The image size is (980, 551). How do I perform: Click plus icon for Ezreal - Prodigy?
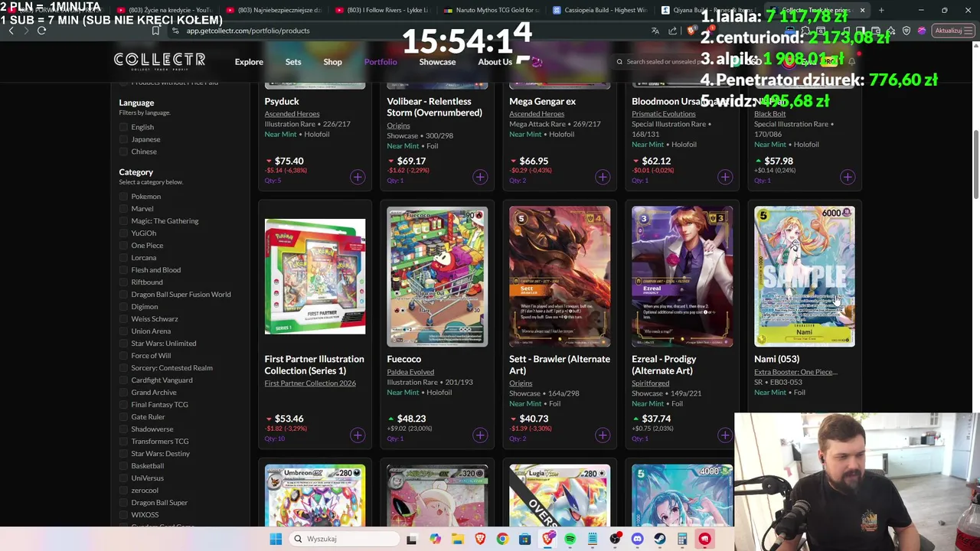(725, 435)
